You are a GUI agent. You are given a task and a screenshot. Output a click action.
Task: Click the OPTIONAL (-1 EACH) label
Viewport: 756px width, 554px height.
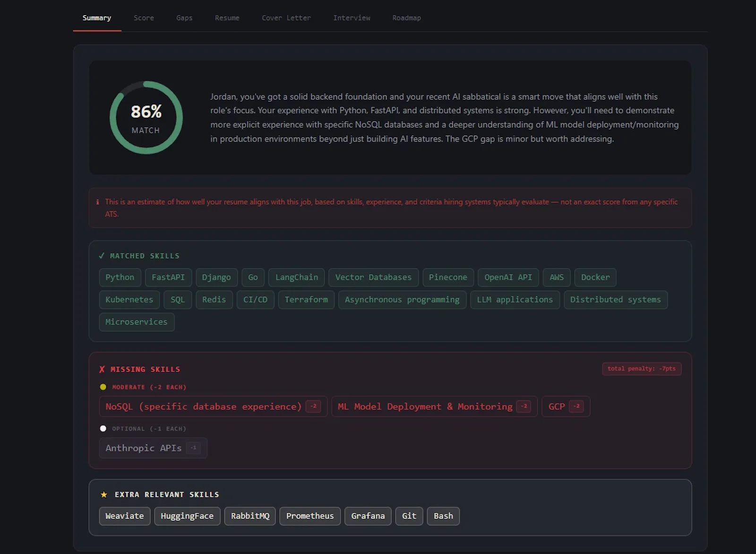coord(149,429)
